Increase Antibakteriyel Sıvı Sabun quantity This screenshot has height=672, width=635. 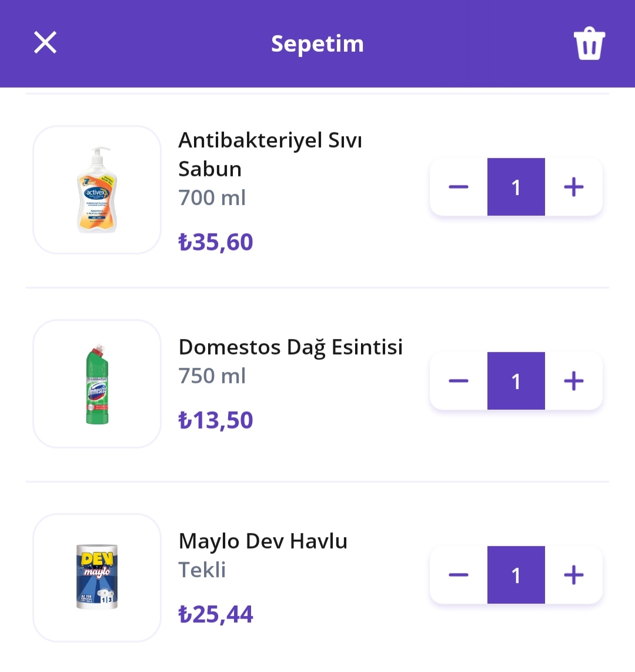[574, 187]
